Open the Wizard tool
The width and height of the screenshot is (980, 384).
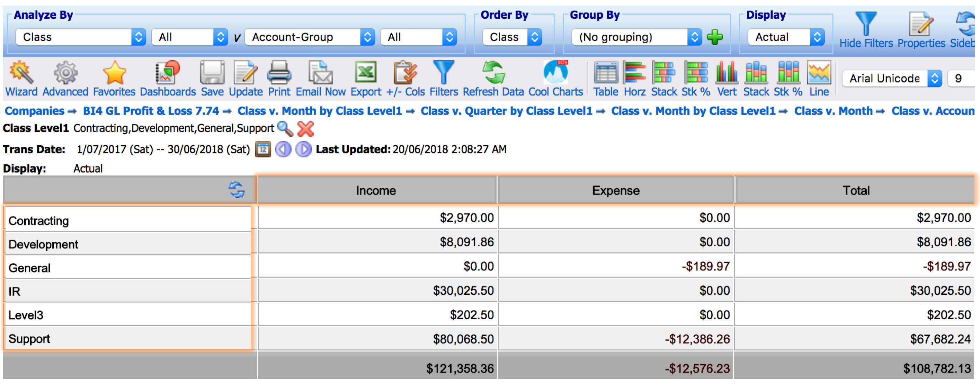(x=21, y=79)
